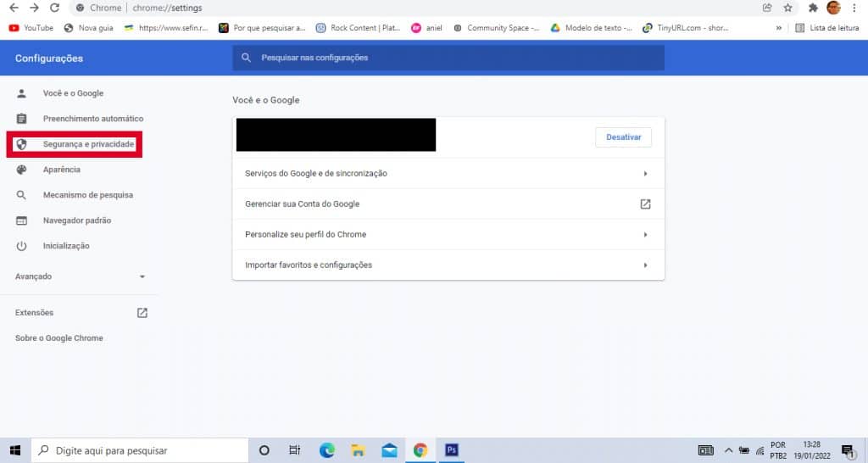
Task: Bookmark this page with the star icon
Action: pyautogui.click(x=787, y=8)
